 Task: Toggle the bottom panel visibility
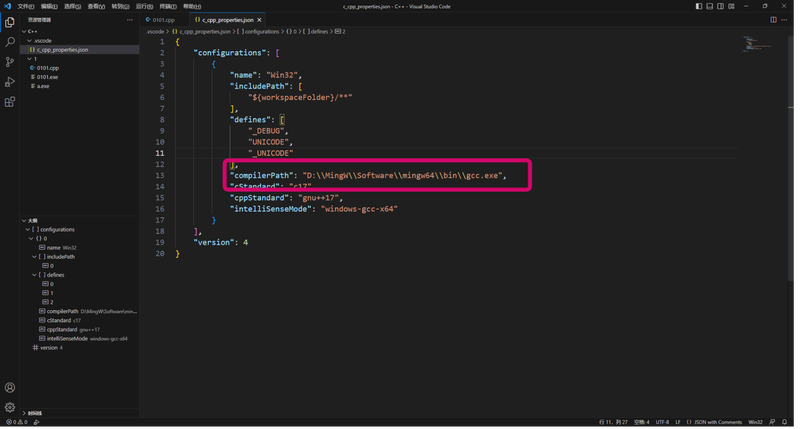(709, 6)
